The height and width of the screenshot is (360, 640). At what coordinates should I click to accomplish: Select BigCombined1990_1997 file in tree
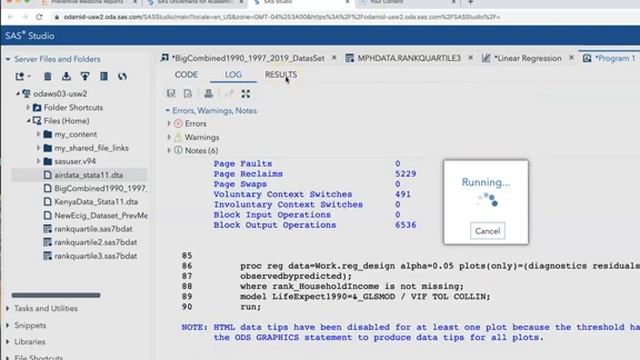click(x=101, y=188)
